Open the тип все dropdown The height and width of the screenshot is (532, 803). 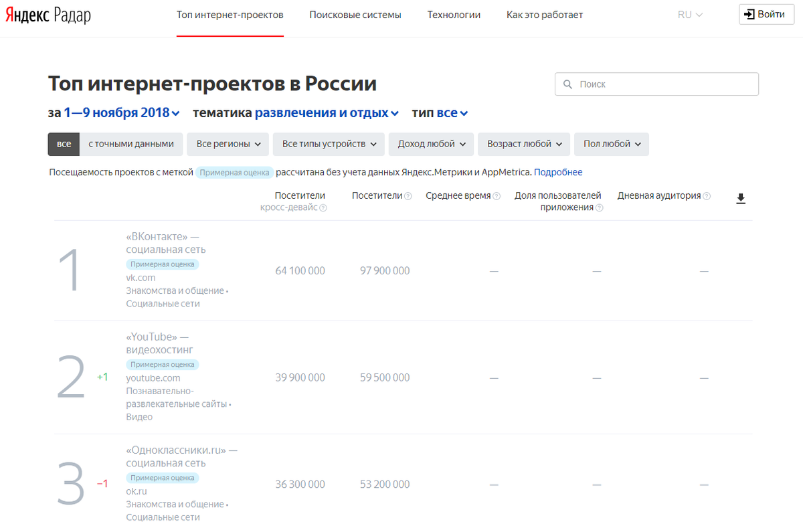[x=452, y=113]
